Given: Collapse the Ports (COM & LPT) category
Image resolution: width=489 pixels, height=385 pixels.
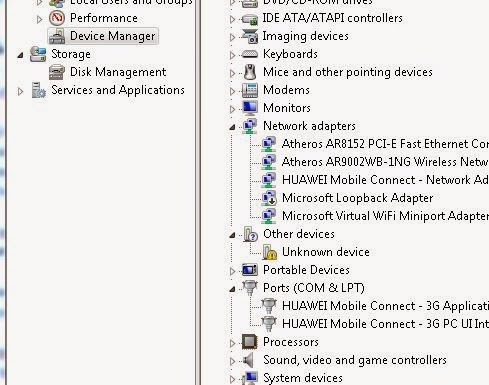Looking at the screenshot, I should pyautogui.click(x=232, y=289).
